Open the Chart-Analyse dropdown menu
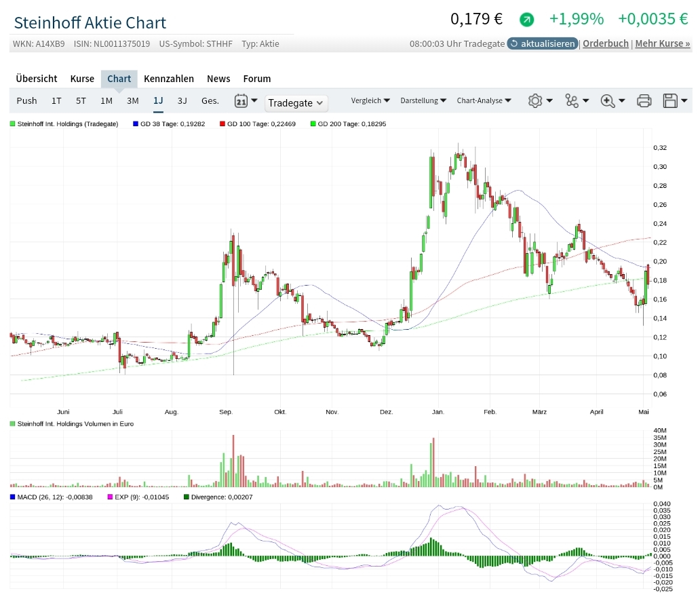700x610 pixels. [484, 100]
